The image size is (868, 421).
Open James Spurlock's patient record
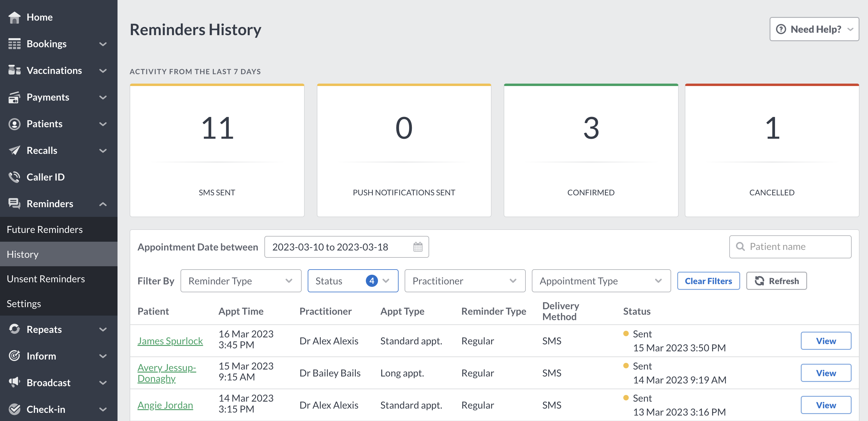click(x=170, y=341)
